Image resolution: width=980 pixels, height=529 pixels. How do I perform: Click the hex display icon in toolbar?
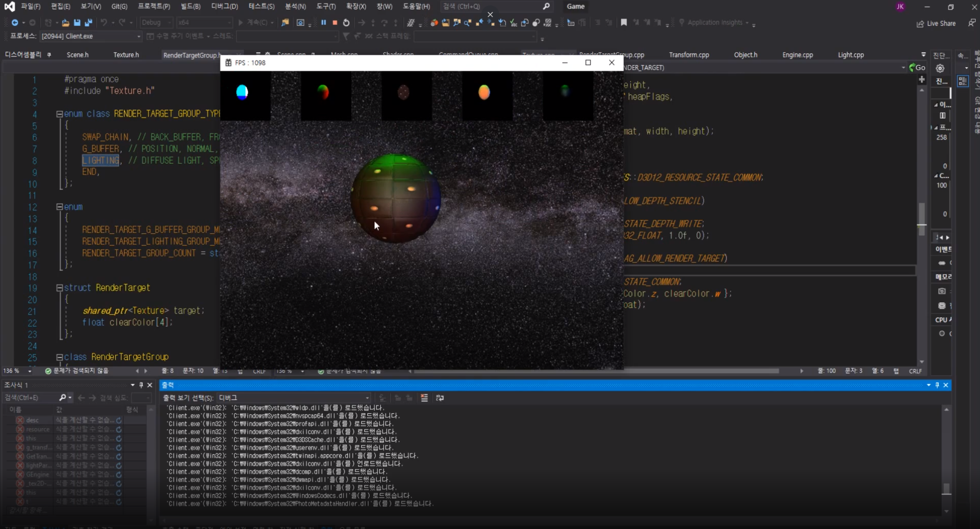tap(410, 23)
